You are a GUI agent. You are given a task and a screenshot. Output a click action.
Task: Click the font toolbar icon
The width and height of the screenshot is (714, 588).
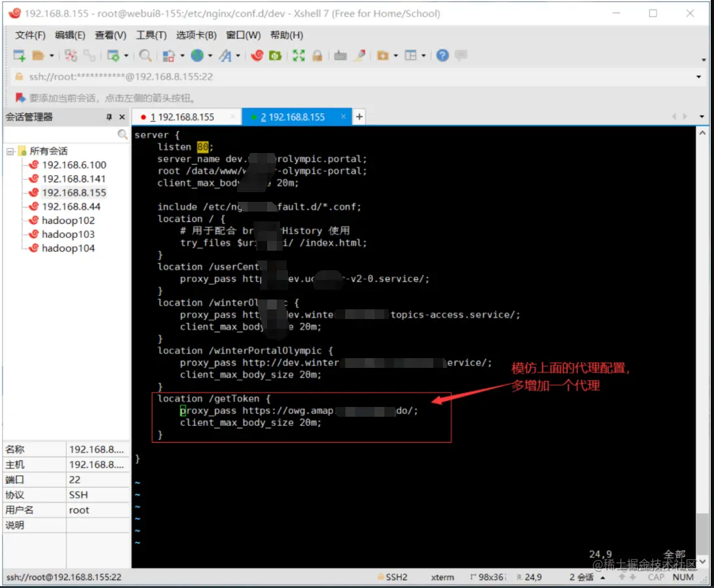[225, 55]
